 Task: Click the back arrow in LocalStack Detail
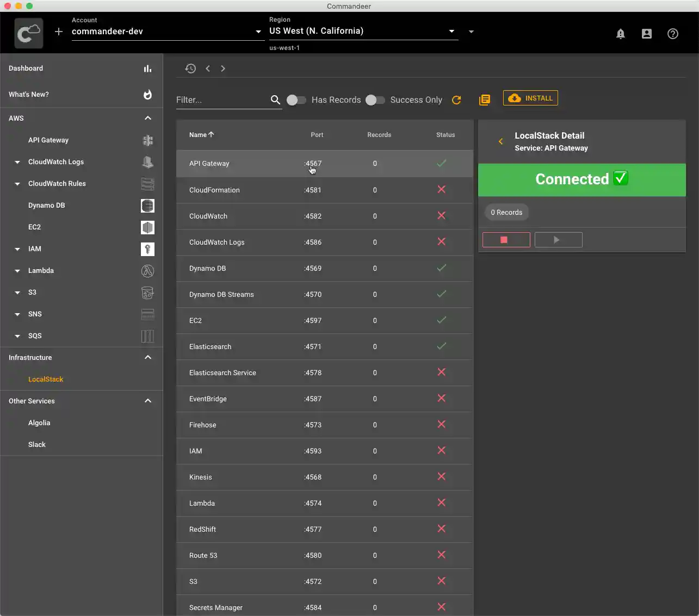(x=500, y=141)
